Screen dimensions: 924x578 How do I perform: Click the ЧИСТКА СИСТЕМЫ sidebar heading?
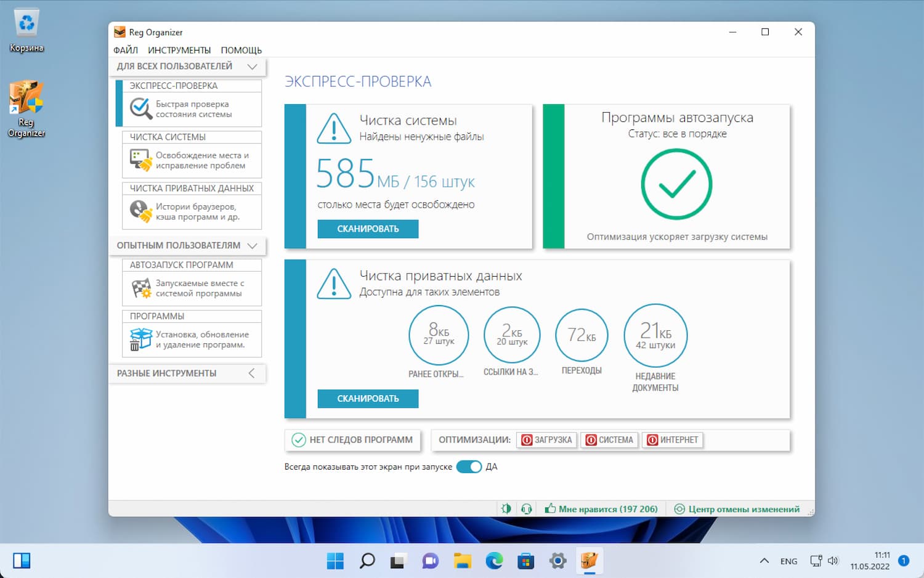click(x=168, y=137)
